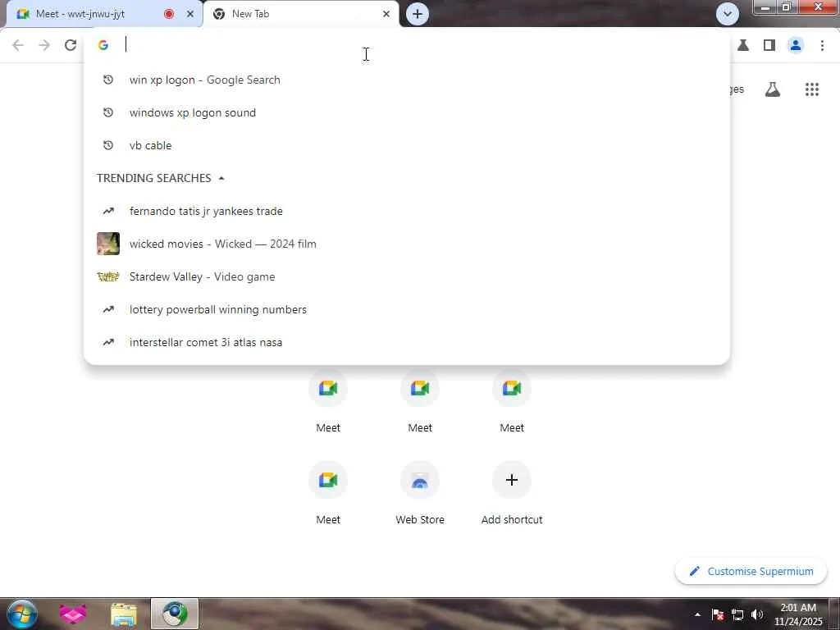The image size is (840, 630).
Task: Open Customise Supermium
Action: coord(751,571)
